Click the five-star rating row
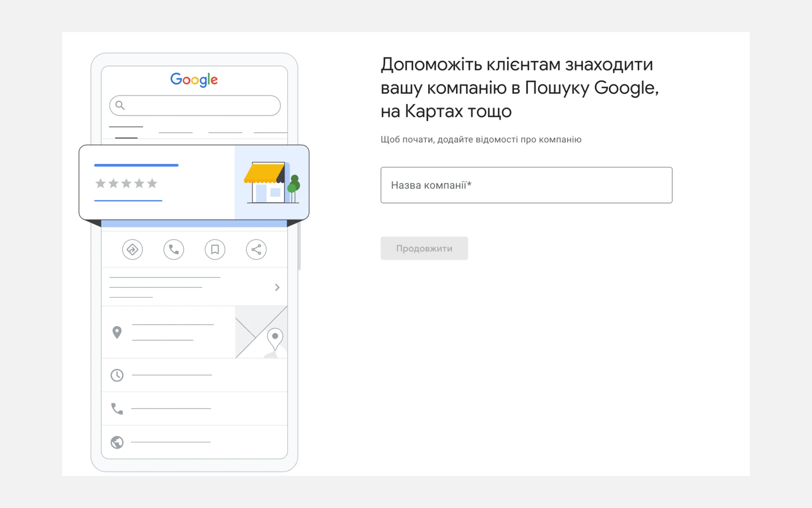This screenshot has height=508, width=812. (126, 183)
